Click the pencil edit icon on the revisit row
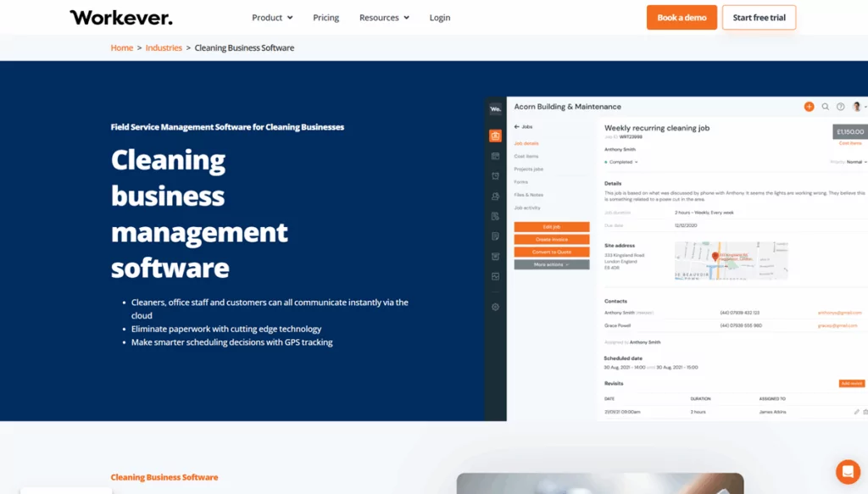Screen dimensions: 868x494 click(856, 412)
